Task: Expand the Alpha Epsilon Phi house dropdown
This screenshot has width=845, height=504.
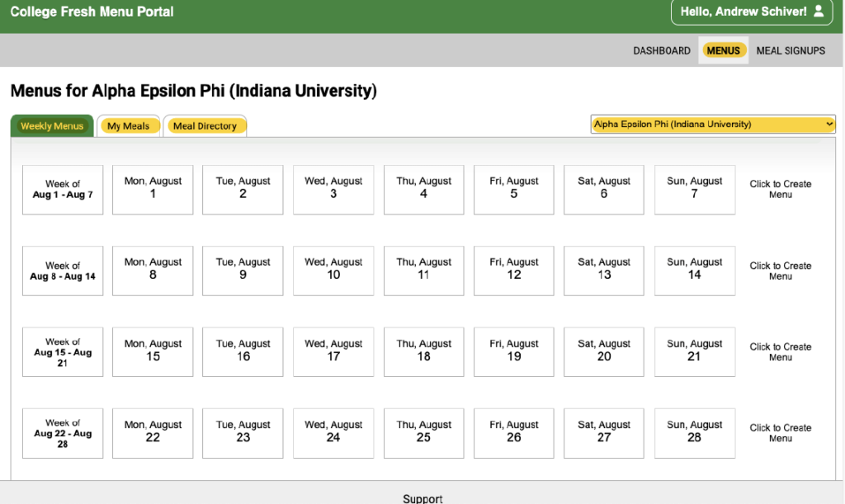Action: [713, 125]
